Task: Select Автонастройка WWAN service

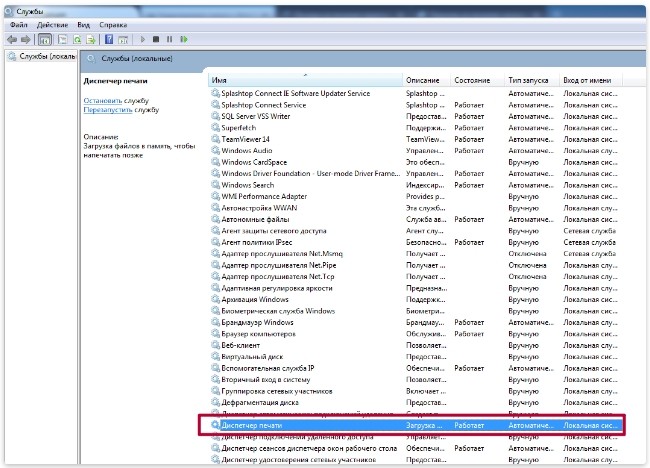Action: 416,208
